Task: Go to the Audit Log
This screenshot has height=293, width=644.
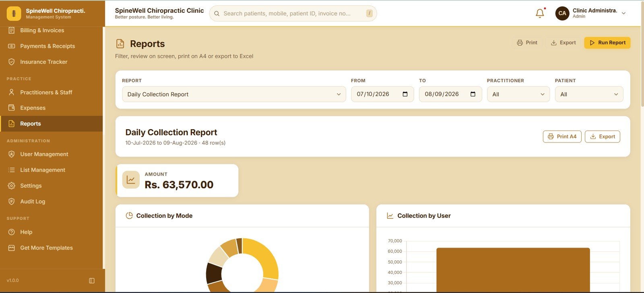Action: tap(52, 201)
